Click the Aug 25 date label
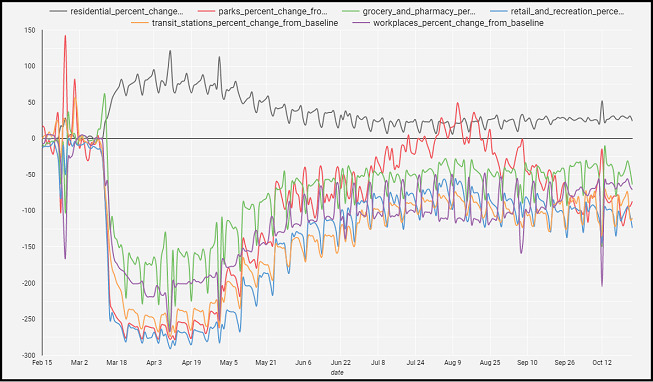This screenshot has height=382, width=653. point(490,363)
